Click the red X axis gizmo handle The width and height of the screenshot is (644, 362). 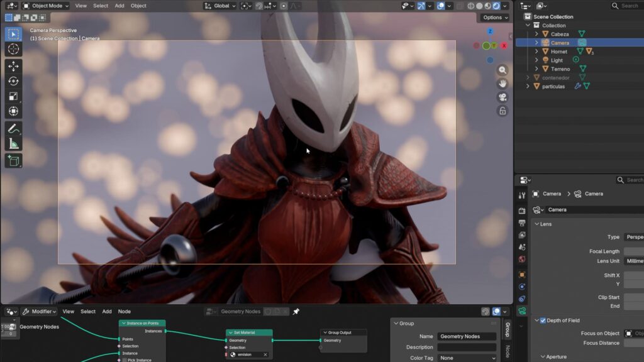[x=504, y=46]
